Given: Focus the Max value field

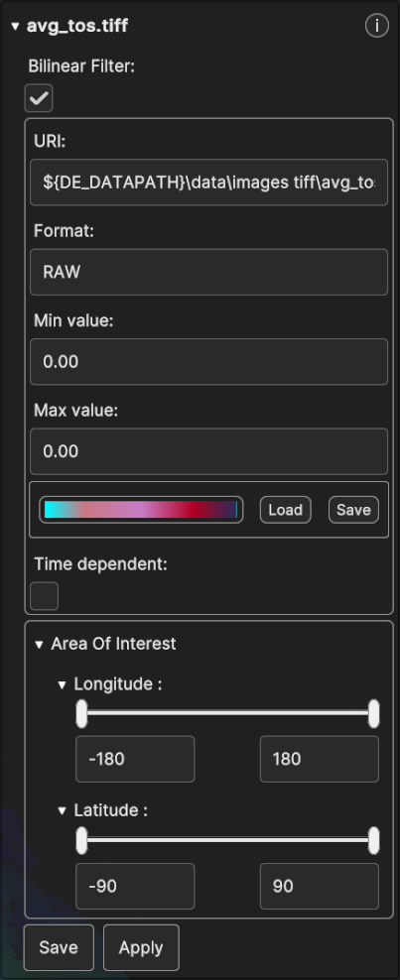Looking at the screenshot, I should [208, 451].
